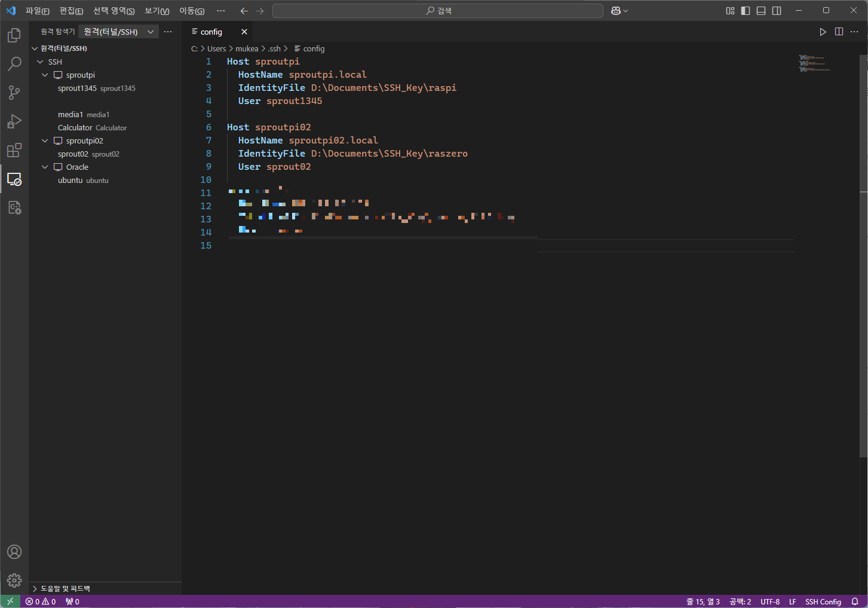Click the config breadcrumb segment
Image resolution: width=868 pixels, height=608 pixels.
tap(309, 48)
